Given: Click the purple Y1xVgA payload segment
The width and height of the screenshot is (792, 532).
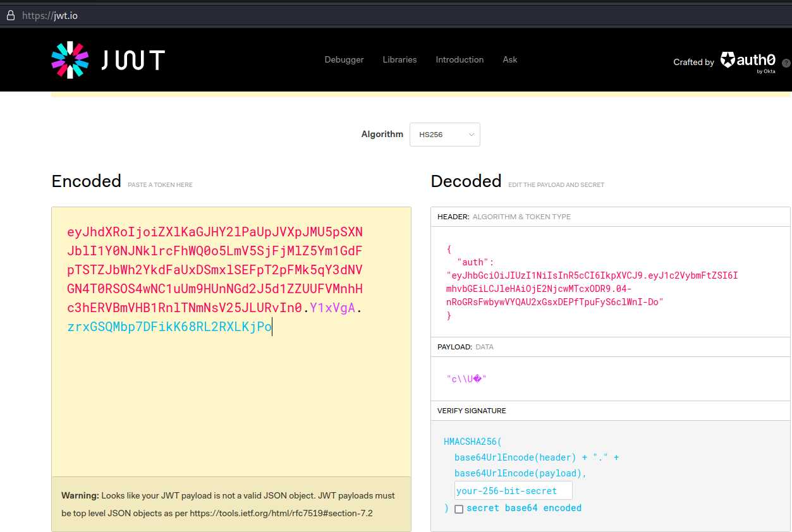Looking at the screenshot, I should coord(332,308).
